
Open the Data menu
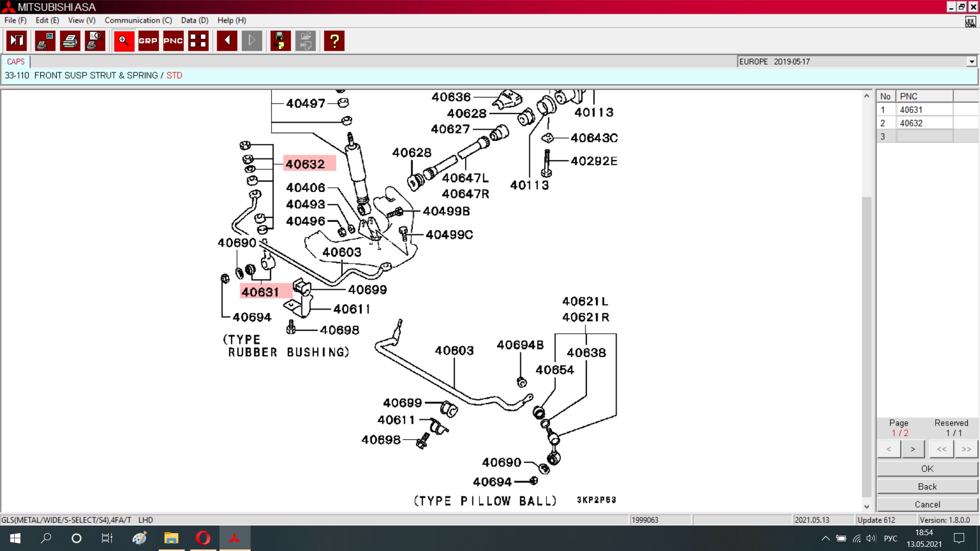pos(194,20)
